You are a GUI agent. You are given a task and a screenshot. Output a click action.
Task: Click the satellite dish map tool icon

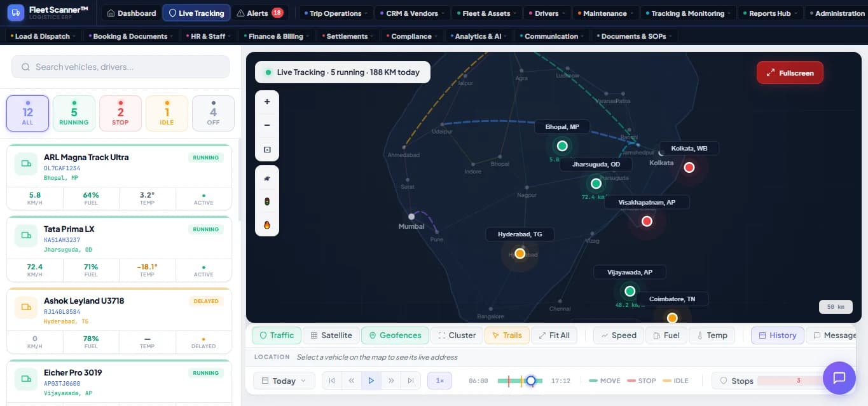point(267,179)
